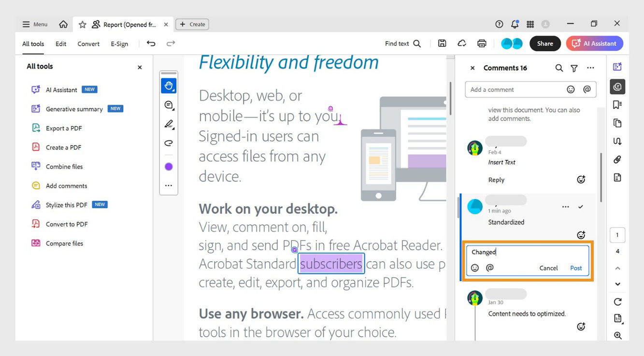Screen dimensions: 644x356
Task: Cancel the reply
Action: point(548,268)
